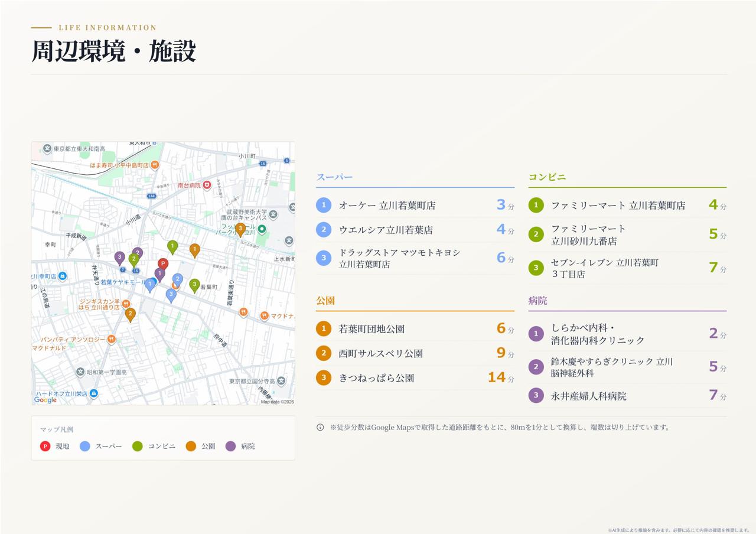Select the 鈴木慶やすらぎクリニック 立川脳神経外科 name
This screenshot has height=534, width=756.
[612, 367]
